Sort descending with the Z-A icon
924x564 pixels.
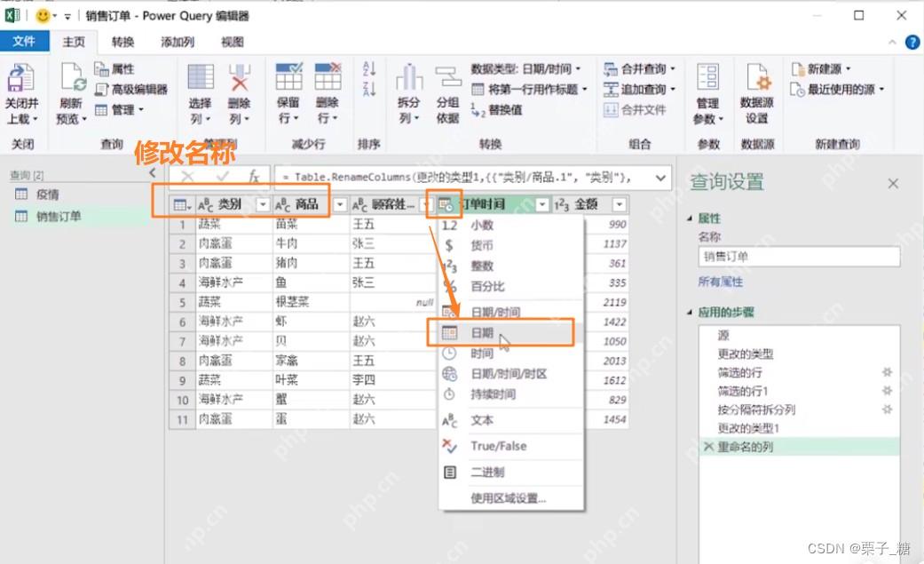pyautogui.click(x=369, y=89)
